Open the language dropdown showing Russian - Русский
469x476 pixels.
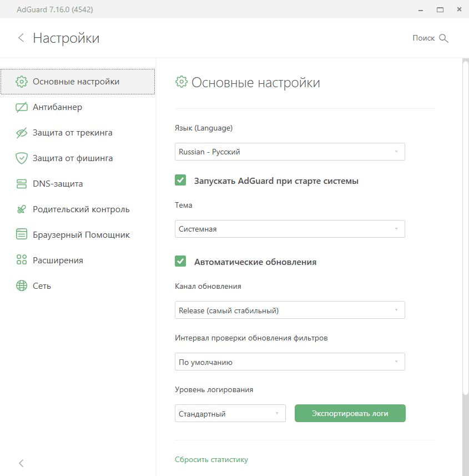[290, 152]
